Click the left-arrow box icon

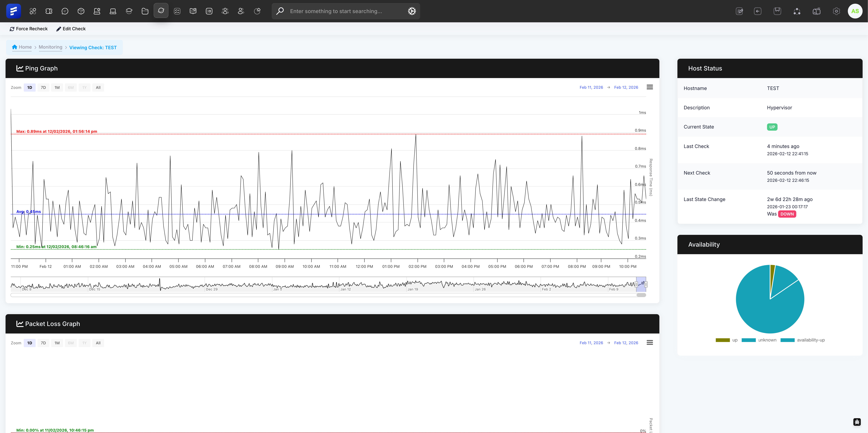(758, 11)
